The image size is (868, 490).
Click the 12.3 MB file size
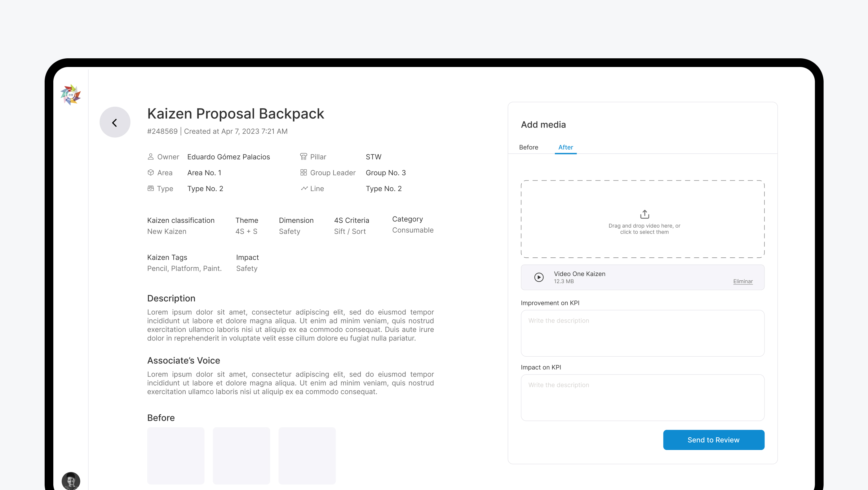pyautogui.click(x=564, y=281)
